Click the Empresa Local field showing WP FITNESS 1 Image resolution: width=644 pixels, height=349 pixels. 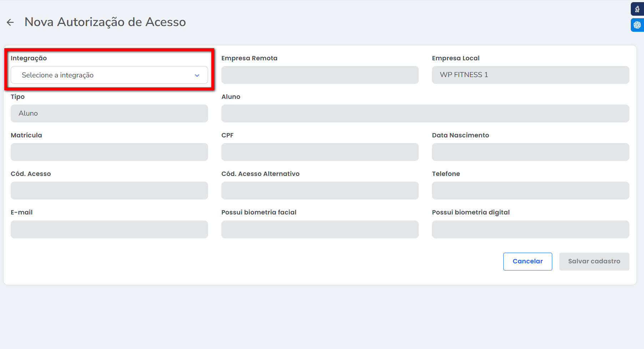tap(530, 75)
